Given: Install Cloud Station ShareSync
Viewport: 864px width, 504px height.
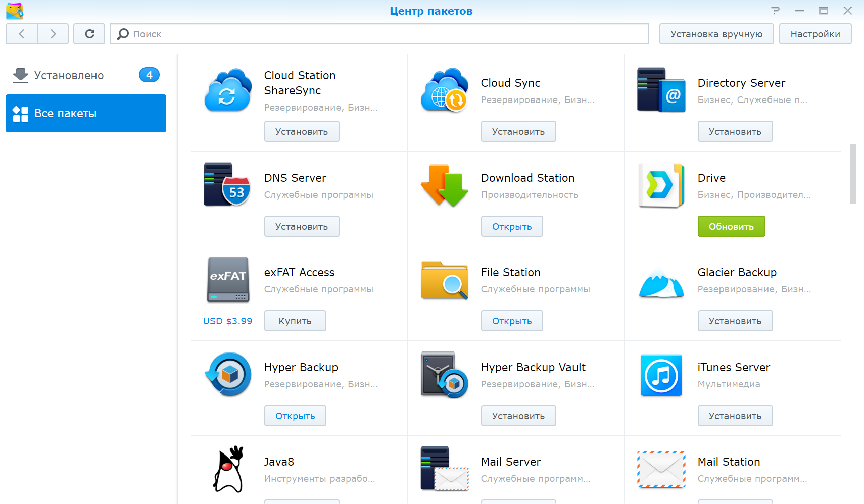Looking at the screenshot, I should click(302, 131).
